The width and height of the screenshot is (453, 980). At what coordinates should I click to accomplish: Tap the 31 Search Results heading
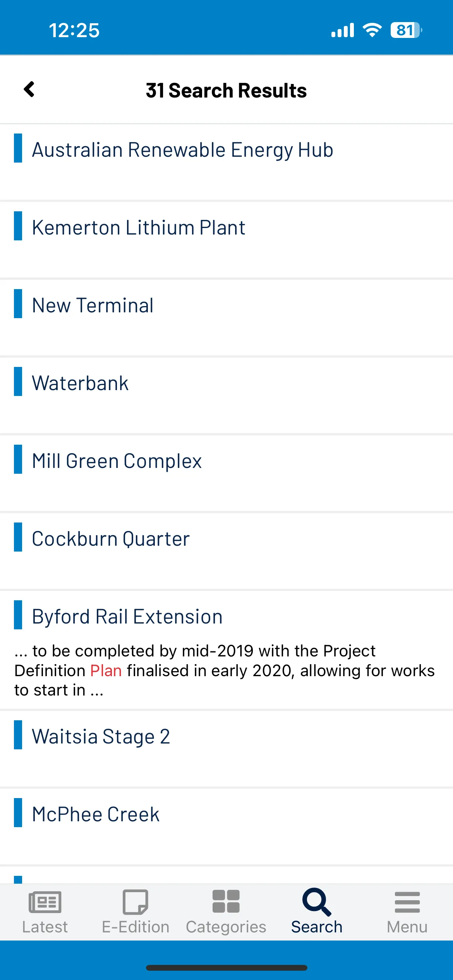point(226,91)
